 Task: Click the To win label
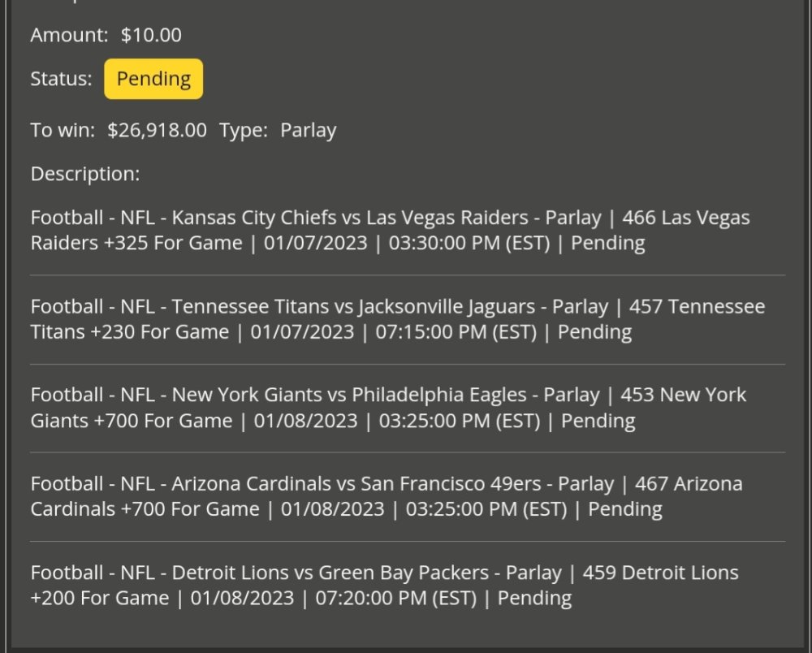point(63,130)
